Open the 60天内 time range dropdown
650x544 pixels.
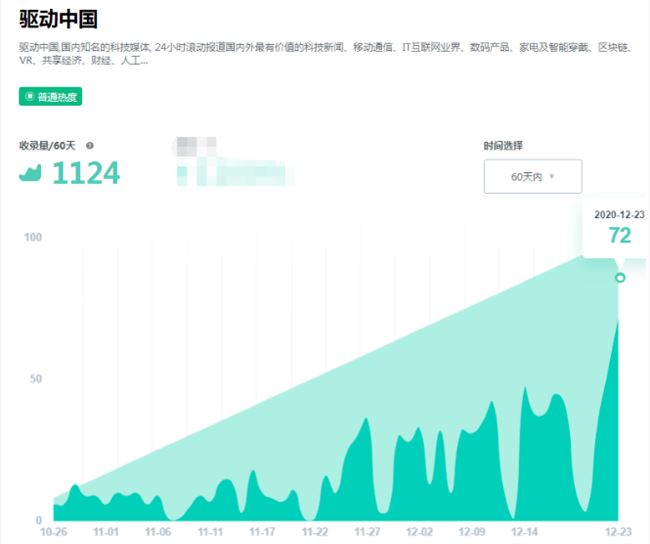pyautogui.click(x=533, y=176)
